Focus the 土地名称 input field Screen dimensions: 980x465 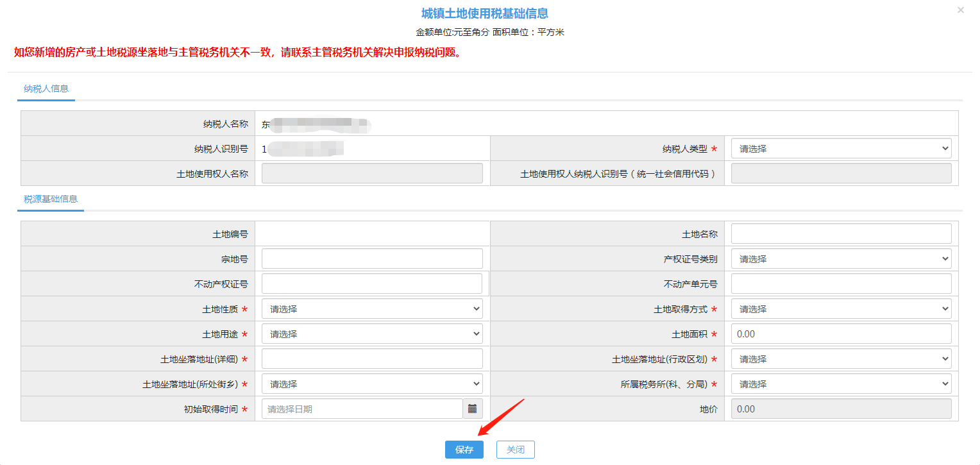coord(841,234)
